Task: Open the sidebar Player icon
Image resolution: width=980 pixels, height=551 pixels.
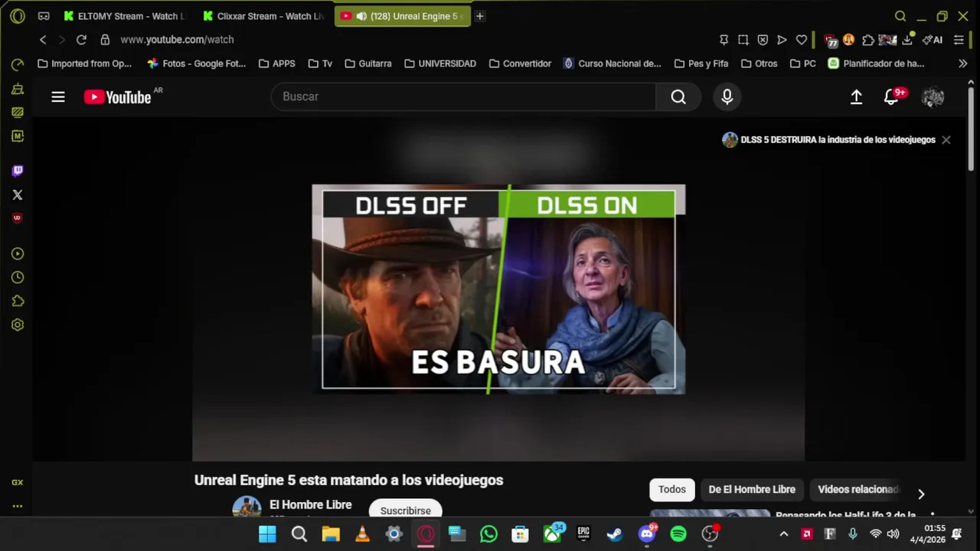Action: coord(18,253)
